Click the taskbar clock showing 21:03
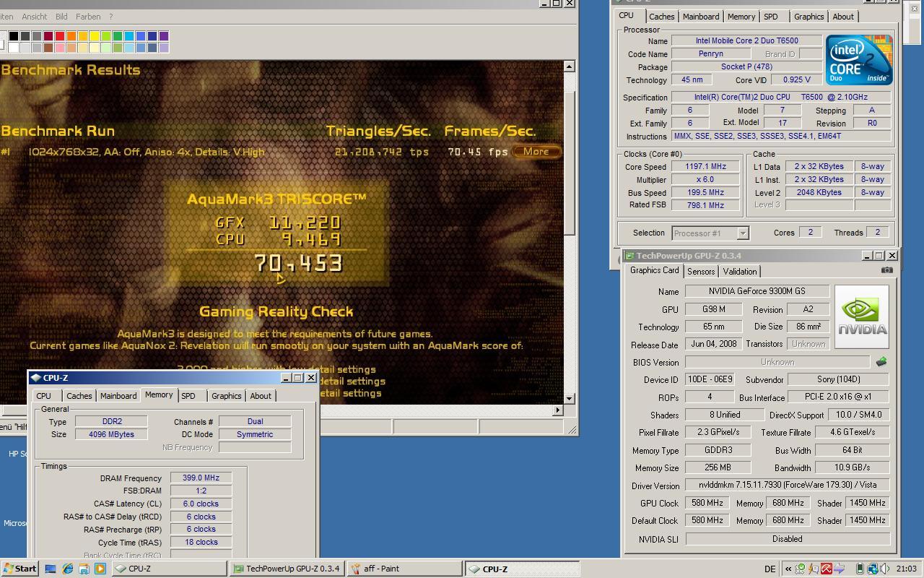Viewport: 924px width, 578px height. coord(906,569)
